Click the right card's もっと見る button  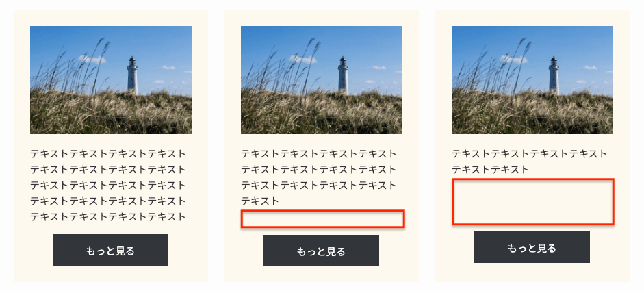[x=532, y=247]
